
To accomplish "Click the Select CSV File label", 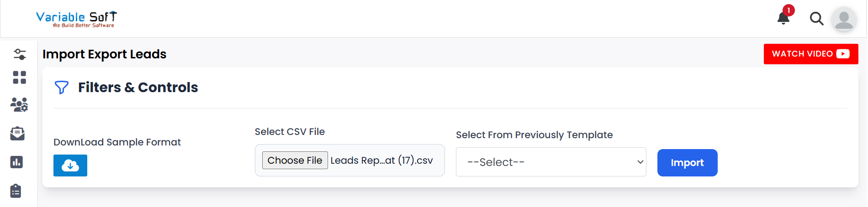I will coord(290,132).
